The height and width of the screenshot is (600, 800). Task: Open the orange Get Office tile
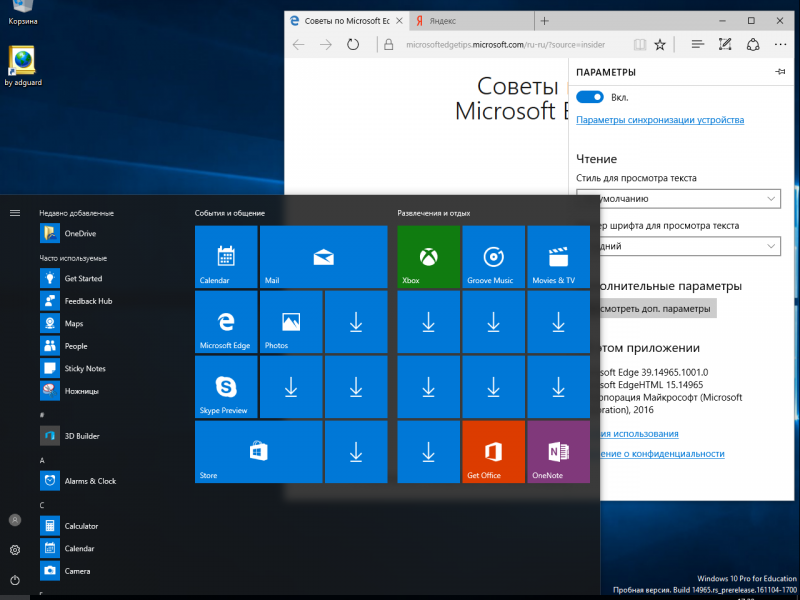pyautogui.click(x=493, y=452)
